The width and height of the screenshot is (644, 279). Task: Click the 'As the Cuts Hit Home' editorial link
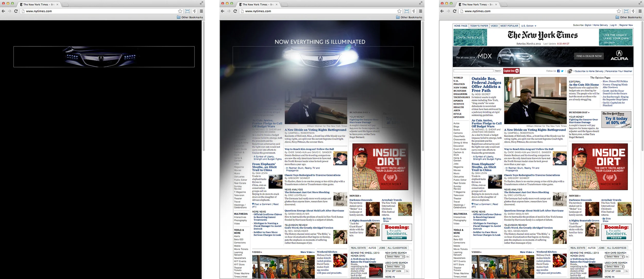pos(584,85)
